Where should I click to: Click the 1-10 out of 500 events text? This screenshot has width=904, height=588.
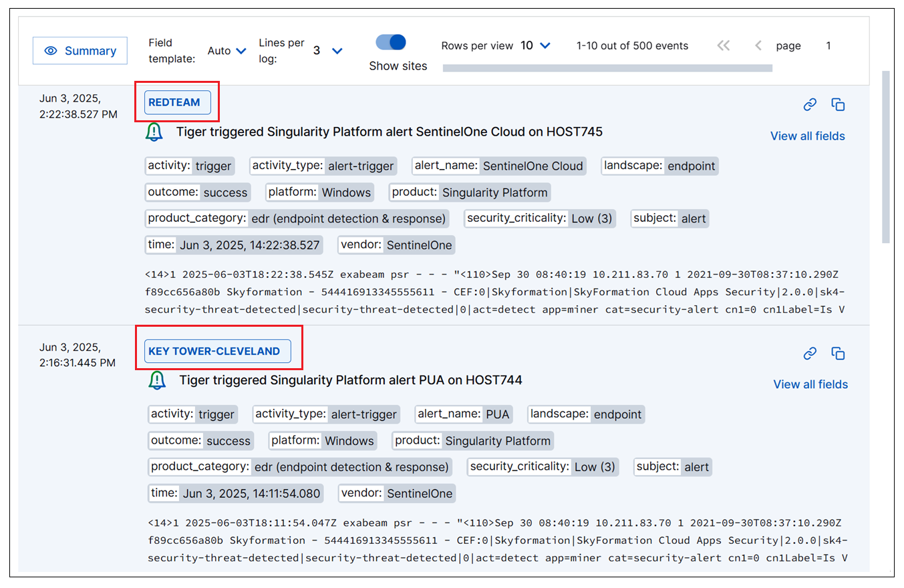tap(632, 46)
